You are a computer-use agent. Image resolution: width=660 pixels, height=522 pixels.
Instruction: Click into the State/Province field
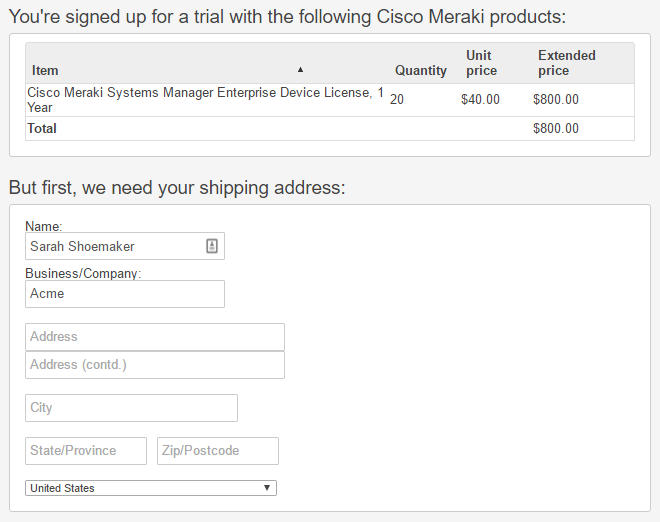(x=86, y=451)
